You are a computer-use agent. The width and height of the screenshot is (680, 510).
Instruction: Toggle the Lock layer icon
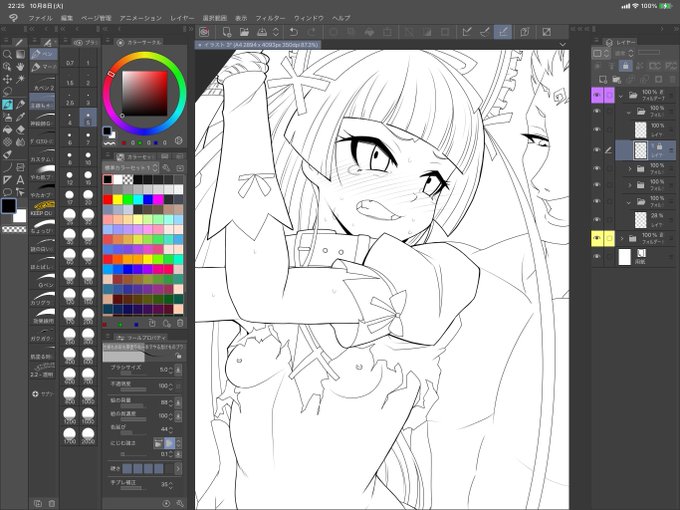pyautogui.click(x=625, y=66)
